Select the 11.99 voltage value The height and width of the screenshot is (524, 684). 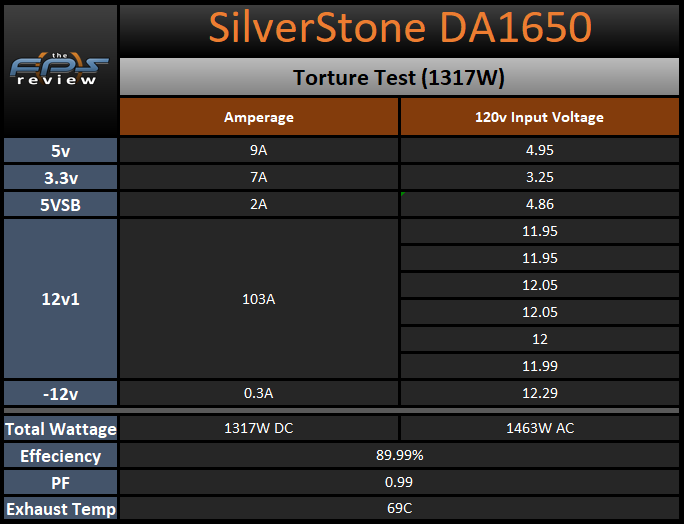click(540, 366)
